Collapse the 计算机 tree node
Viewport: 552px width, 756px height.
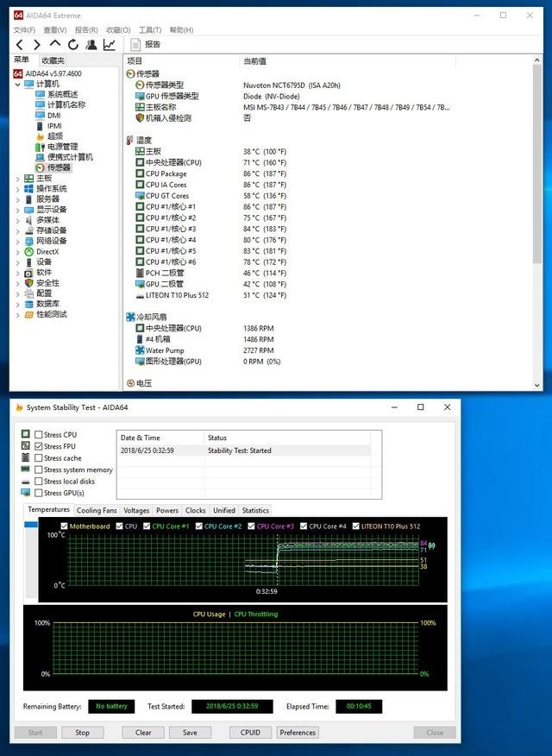tap(18, 84)
